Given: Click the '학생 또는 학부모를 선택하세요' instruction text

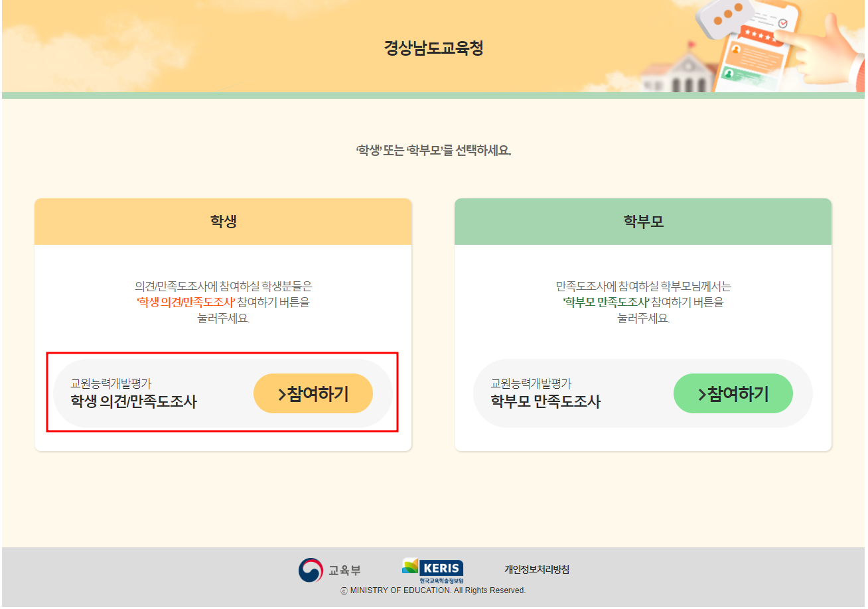Looking at the screenshot, I should coord(433,151).
